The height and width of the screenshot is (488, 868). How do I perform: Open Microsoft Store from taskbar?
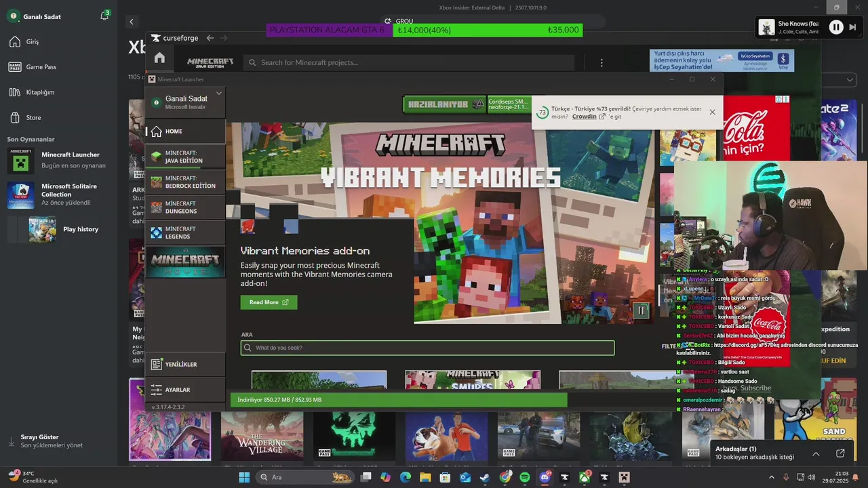tap(445, 477)
